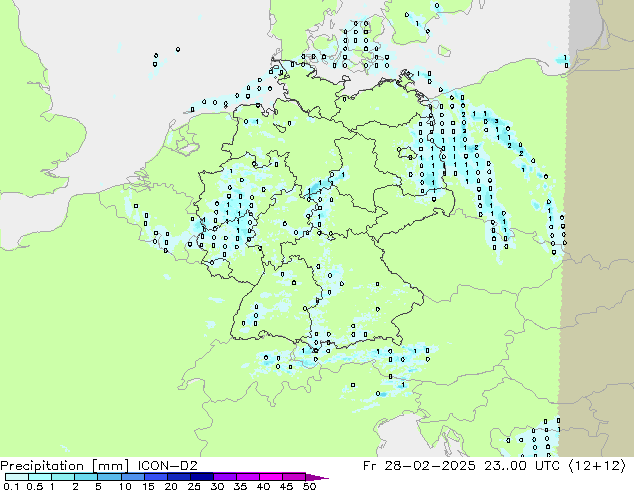Select the "23..00" time text

(505, 466)
